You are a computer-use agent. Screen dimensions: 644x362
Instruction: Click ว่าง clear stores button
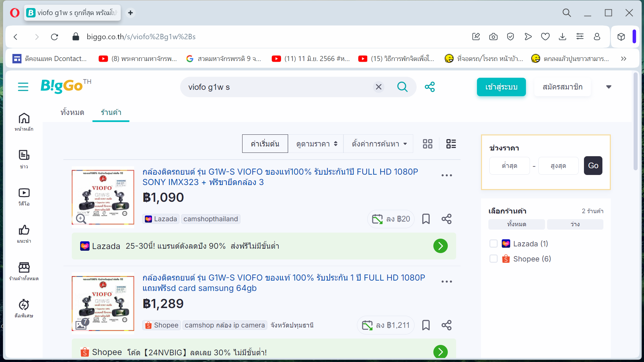[575, 224]
